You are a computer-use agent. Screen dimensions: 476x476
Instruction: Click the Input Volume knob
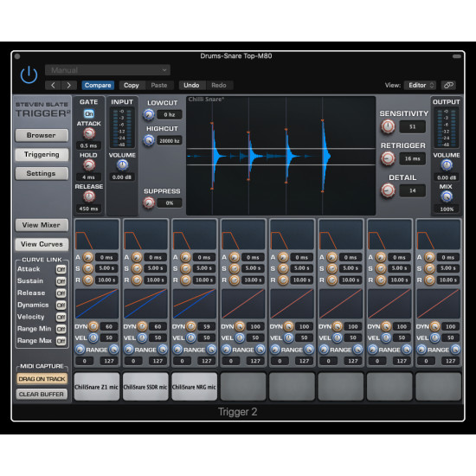tap(122, 164)
